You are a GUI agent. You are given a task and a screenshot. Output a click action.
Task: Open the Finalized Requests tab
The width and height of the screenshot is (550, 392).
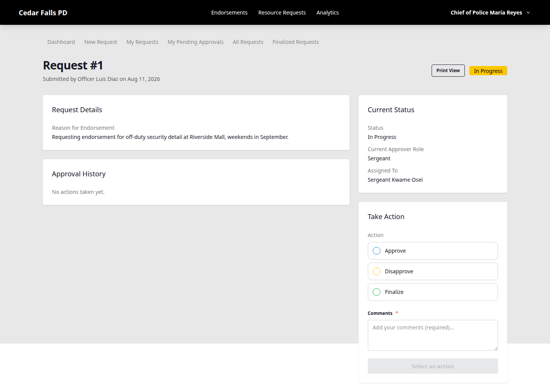click(x=296, y=42)
